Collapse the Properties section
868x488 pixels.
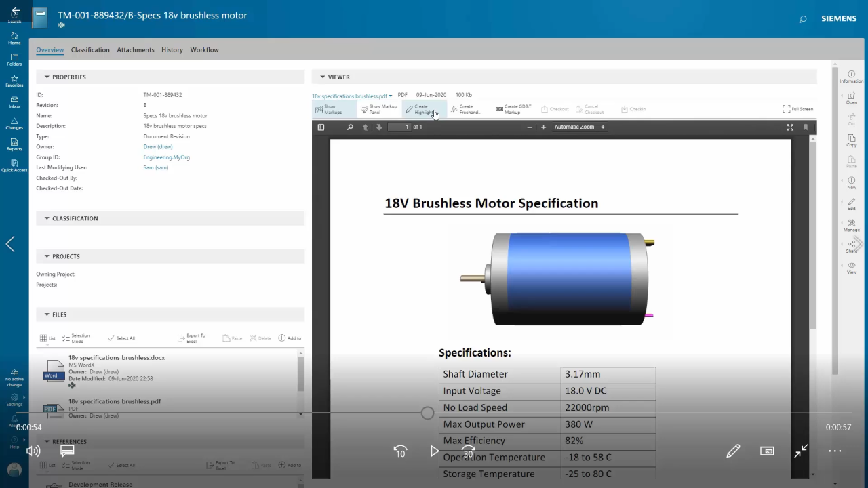[x=47, y=77]
